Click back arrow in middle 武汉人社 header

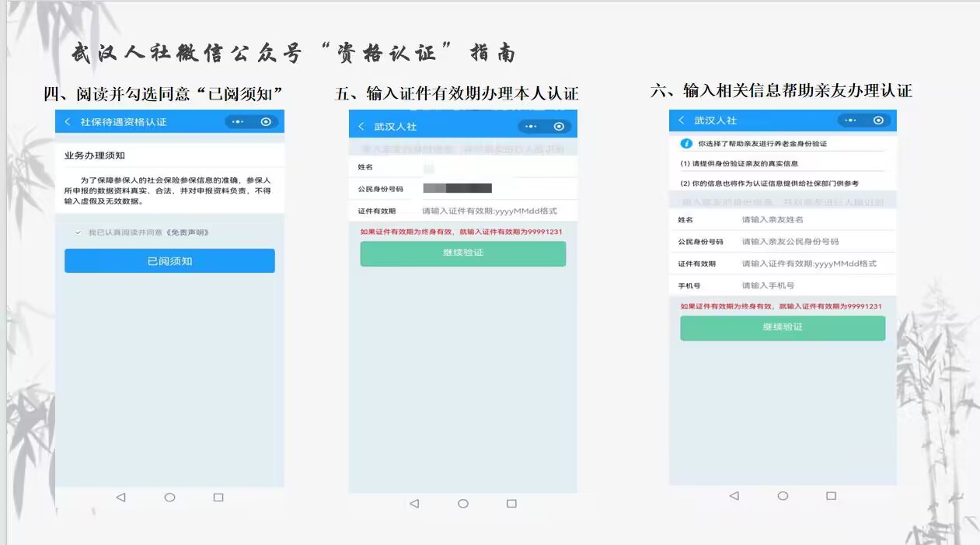tap(361, 127)
